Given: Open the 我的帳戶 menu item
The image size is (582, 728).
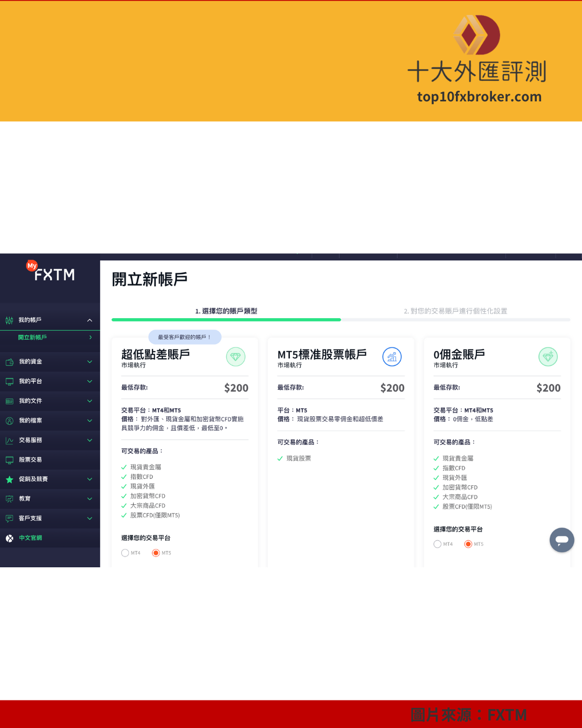Looking at the screenshot, I should (x=50, y=320).
